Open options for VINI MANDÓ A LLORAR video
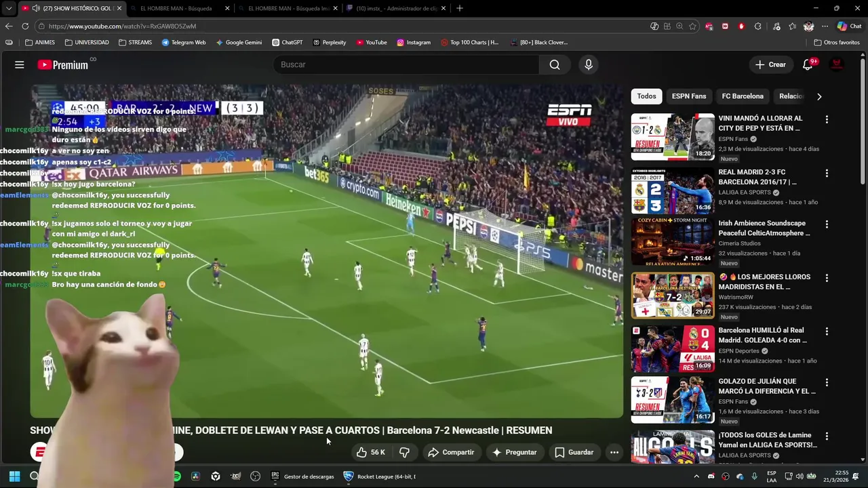Viewport: 868px width, 488px height. [827, 119]
